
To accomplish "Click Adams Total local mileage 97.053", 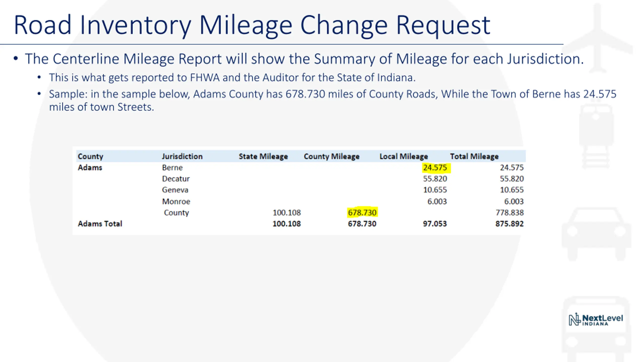I will tap(435, 224).
